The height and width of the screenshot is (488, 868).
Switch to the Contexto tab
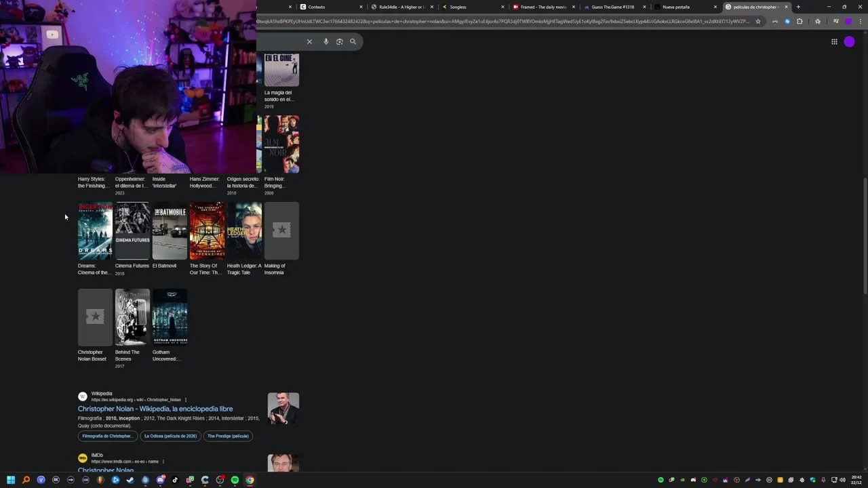pyautogui.click(x=330, y=7)
